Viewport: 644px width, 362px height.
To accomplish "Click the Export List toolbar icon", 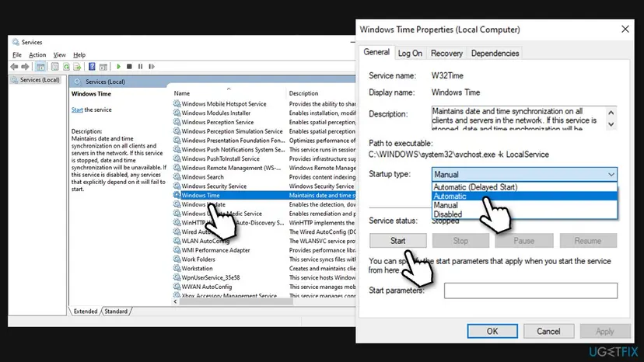I will (x=77, y=67).
